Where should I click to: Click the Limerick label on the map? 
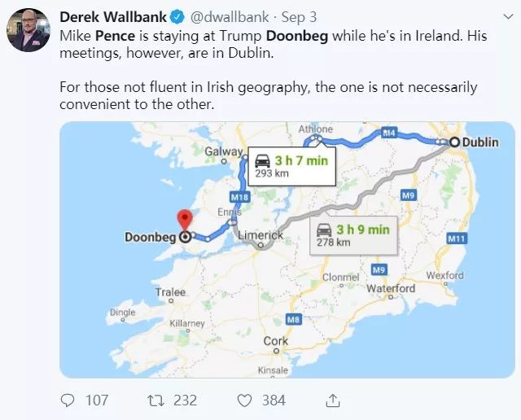260,235
